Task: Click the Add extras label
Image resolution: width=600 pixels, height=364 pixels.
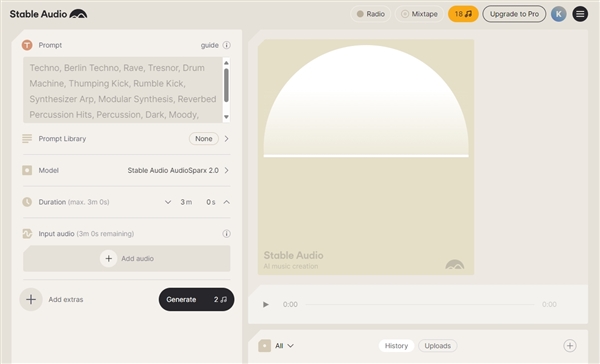Action: [x=66, y=299]
